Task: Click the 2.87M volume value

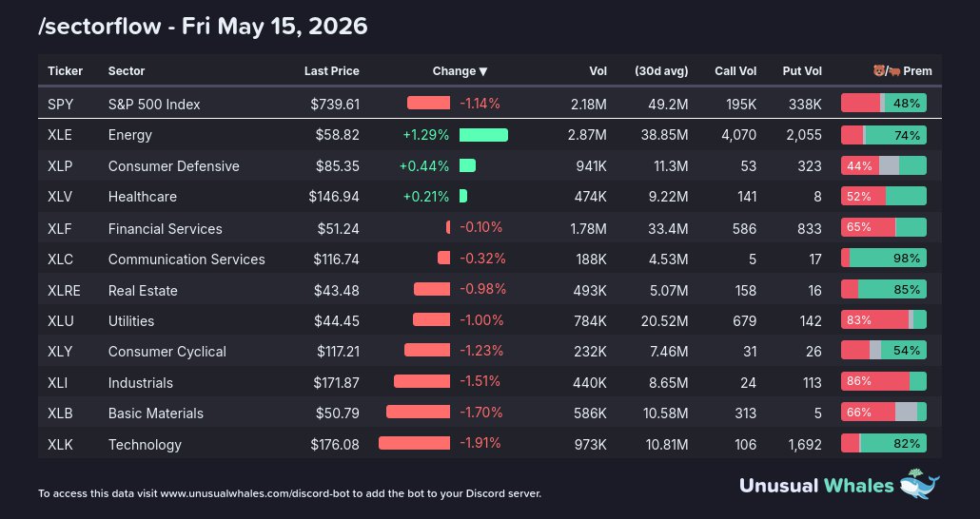Action: (587, 135)
